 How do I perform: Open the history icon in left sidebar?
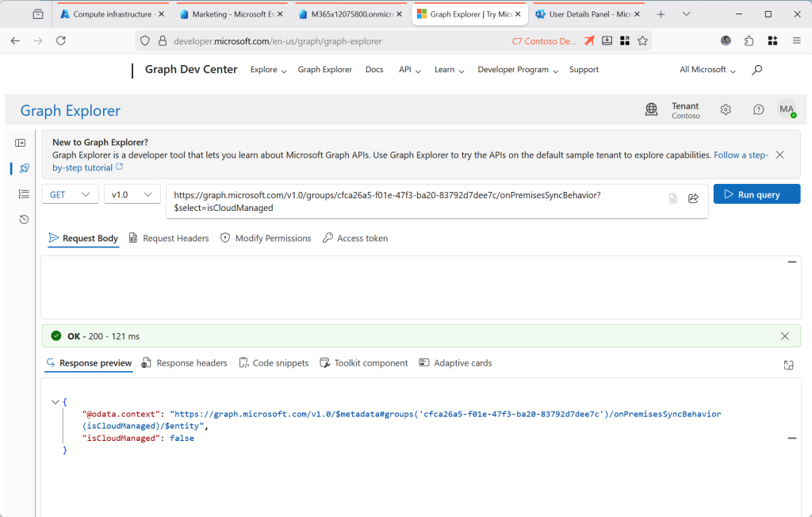point(23,220)
